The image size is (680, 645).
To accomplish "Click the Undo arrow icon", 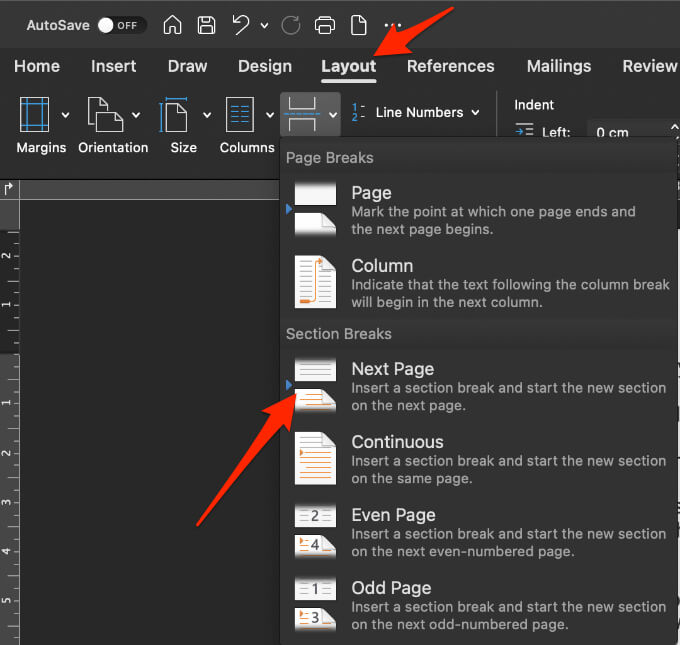I will [240, 25].
